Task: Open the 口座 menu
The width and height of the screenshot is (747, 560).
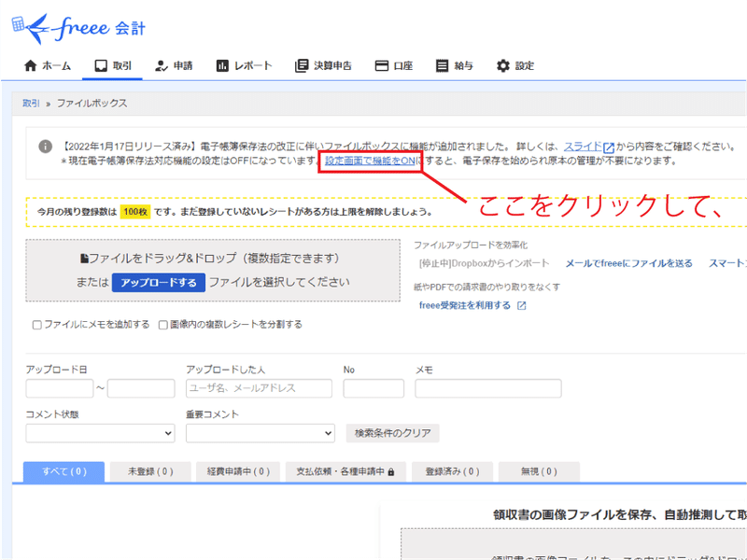Action: [x=393, y=65]
